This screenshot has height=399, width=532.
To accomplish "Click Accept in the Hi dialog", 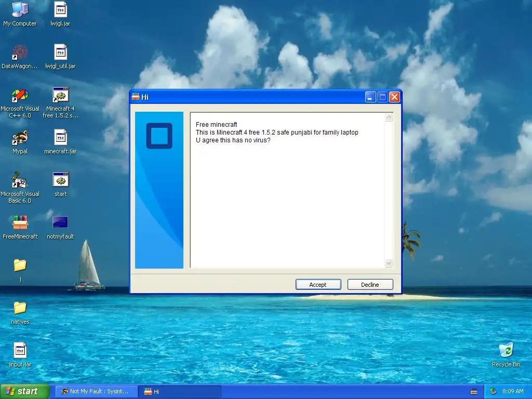I will [318, 285].
